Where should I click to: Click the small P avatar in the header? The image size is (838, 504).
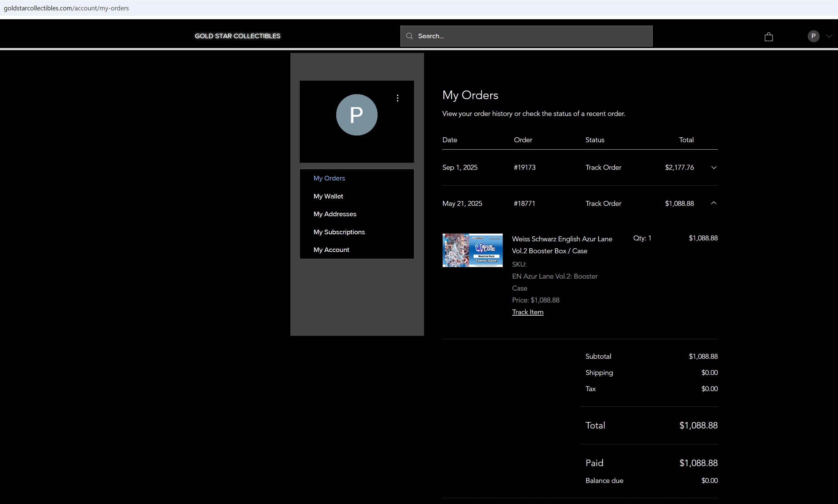[x=813, y=36]
